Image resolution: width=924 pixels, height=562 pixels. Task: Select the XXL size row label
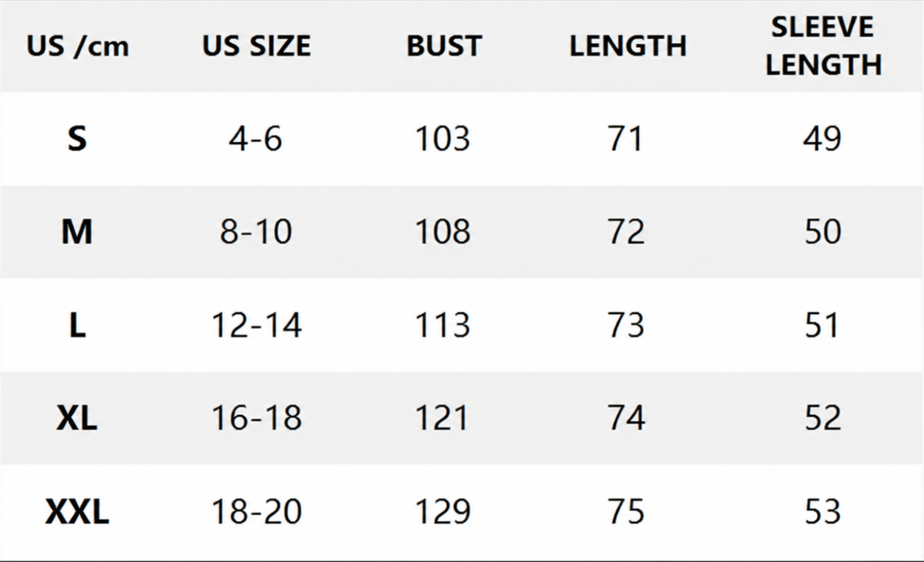tap(77, 512)
